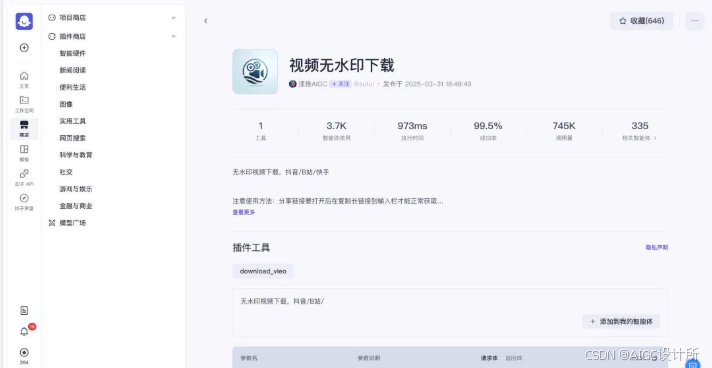Click the 项目商店 robot icon
Image resolution: width=712 pixels, height=368 pixels.
[x=52, y=18]
